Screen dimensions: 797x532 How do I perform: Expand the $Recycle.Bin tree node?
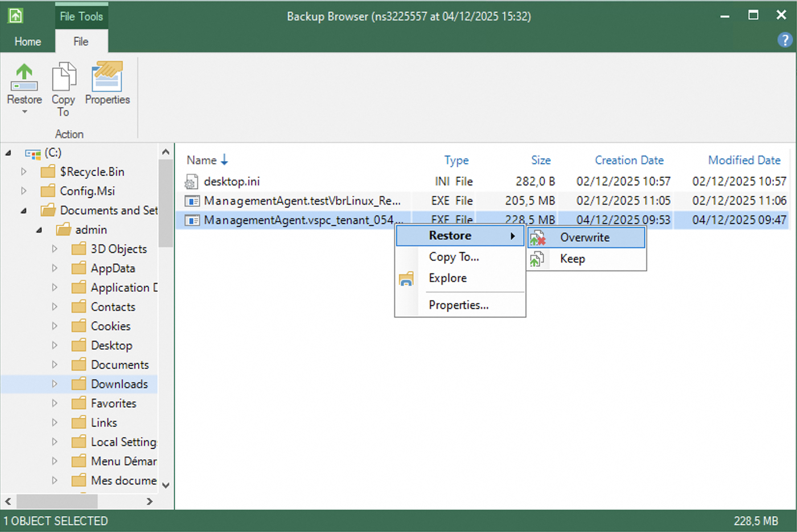pyautogui.click(x=23, y=171)
